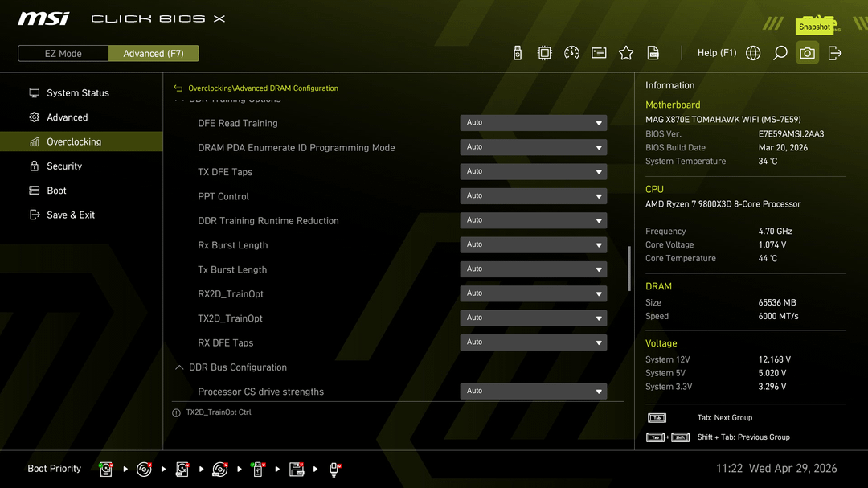Collapse the DDR Bus Configuration section
Image resolution: width=868 pixels, height=488 pixels.
(179, 367)
